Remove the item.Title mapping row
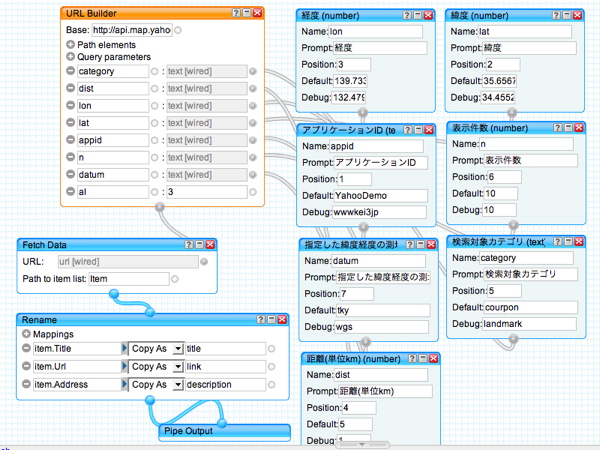Screen dimensions: 600x450 click(26, 348)
